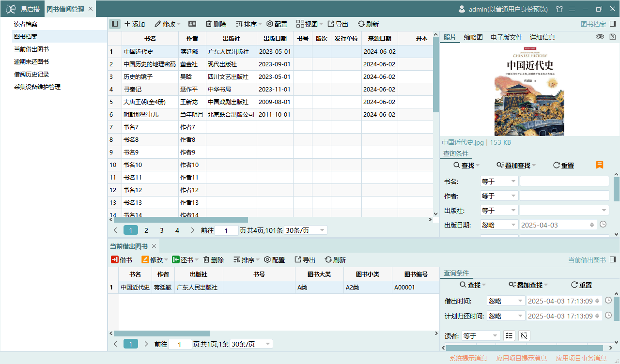This screenshot has width=620, height=364.
Task: Click 查找 (search) in the upper query panel
Action: click(x=466, y=165)
